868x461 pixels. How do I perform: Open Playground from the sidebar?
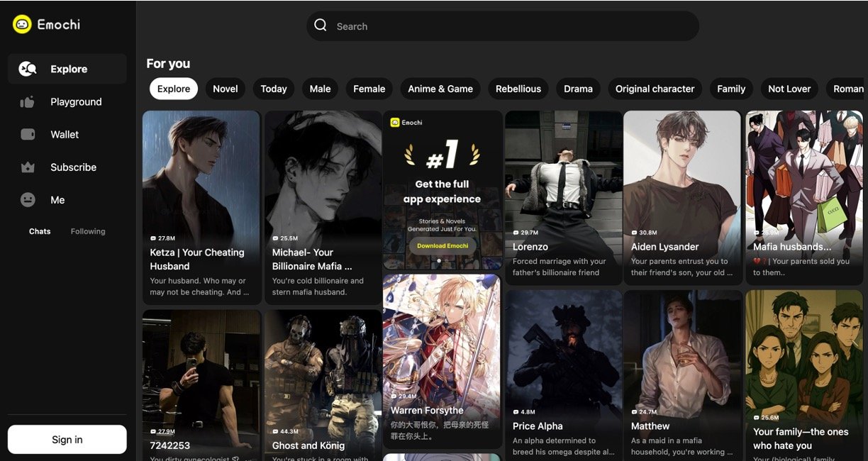tap(67, 101)
